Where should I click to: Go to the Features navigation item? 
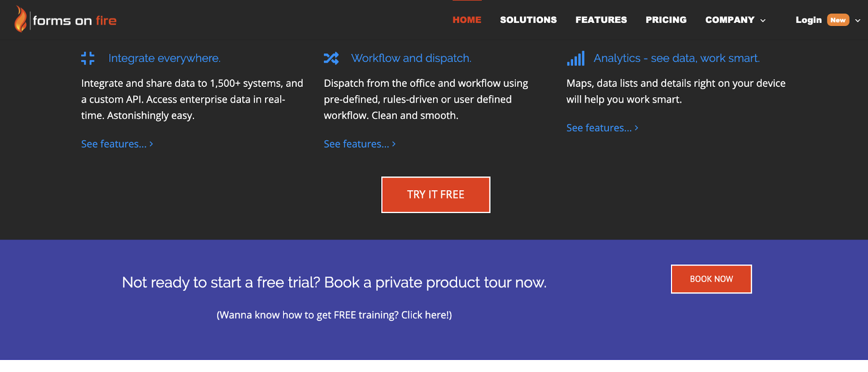tap(601, 20)
